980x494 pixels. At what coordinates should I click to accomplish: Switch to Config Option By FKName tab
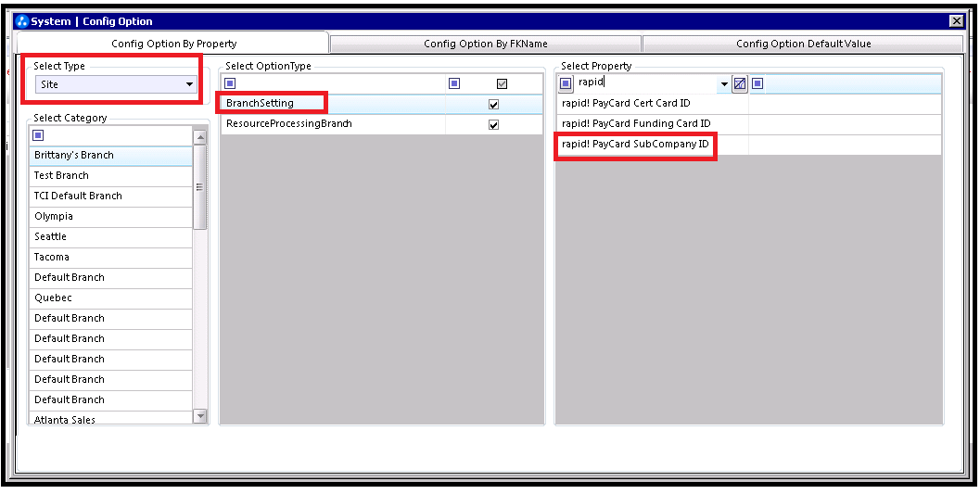coord(485,44)
